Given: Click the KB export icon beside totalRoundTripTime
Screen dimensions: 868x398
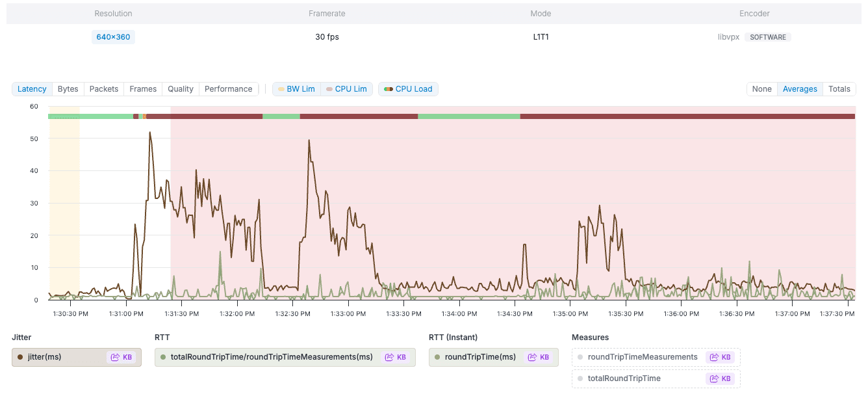Looking at the screenshot, I should [x=721, y=378].
